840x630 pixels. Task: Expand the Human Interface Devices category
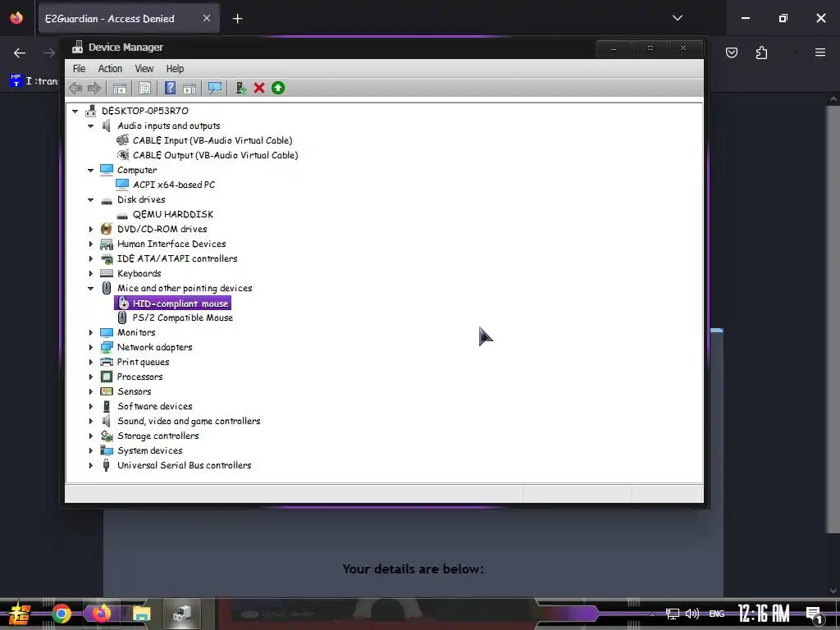click(x=90, y=244)
